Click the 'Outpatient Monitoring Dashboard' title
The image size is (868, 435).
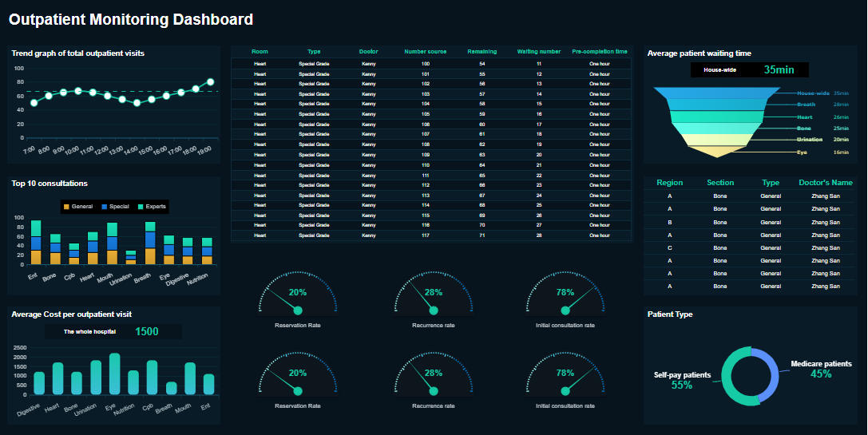pos(131,19)
